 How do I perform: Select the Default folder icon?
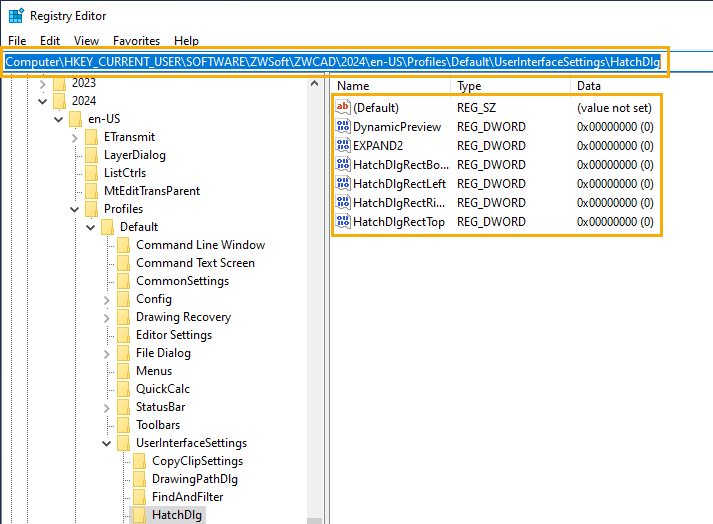pos(107,227)
